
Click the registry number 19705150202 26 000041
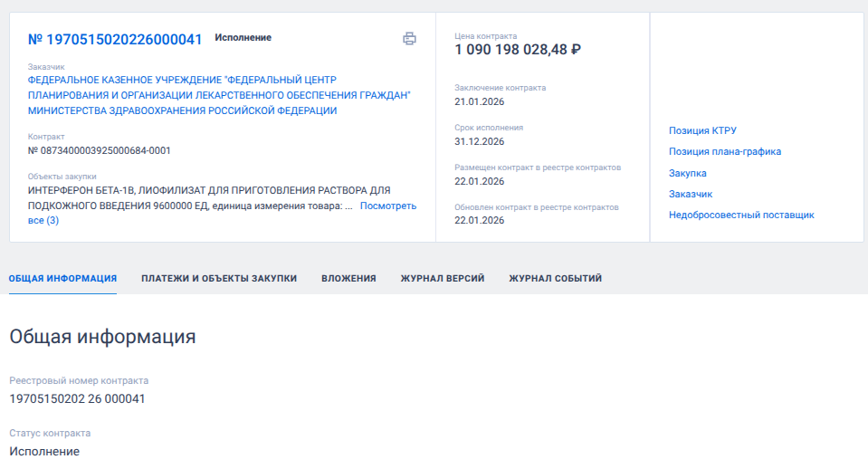[77, 398]
